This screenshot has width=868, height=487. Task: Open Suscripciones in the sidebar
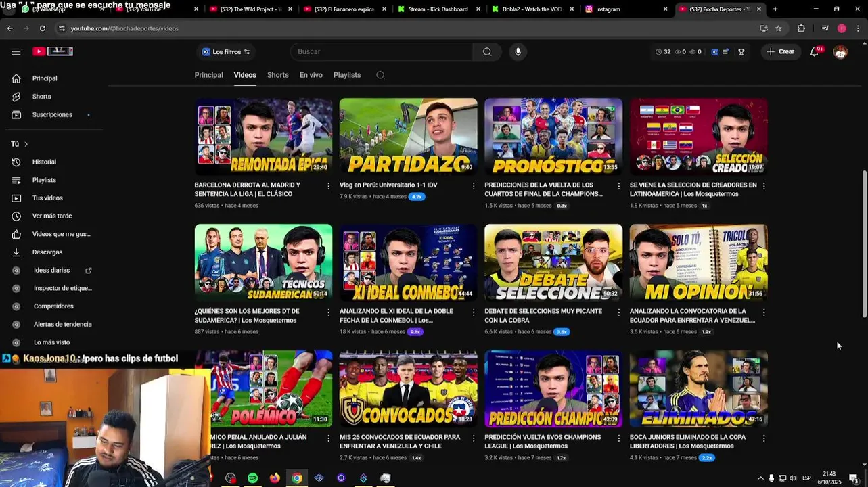click(x=53, y=115)
